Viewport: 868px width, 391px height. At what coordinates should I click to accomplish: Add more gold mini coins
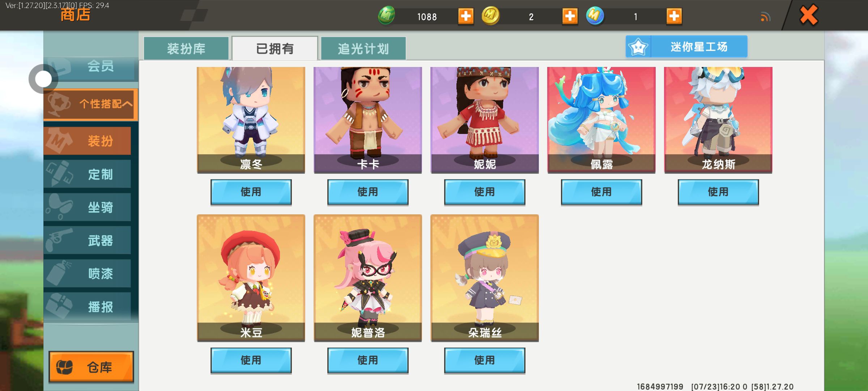click(570, 16)
